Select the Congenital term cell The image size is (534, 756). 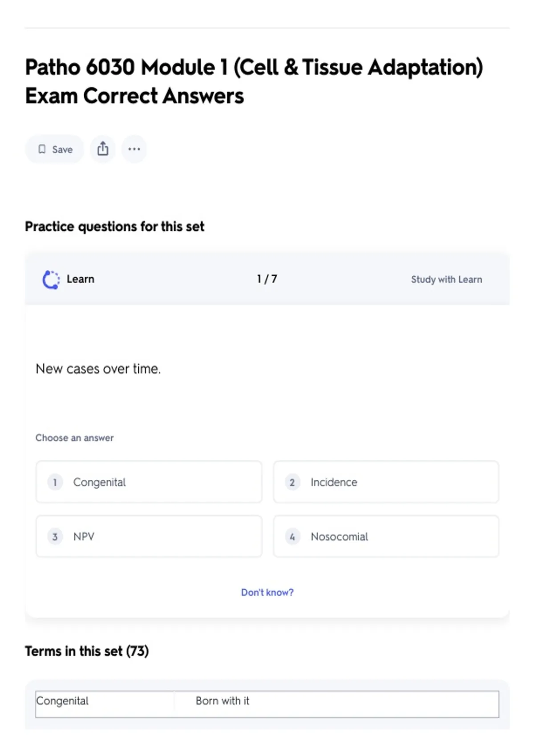105,704
